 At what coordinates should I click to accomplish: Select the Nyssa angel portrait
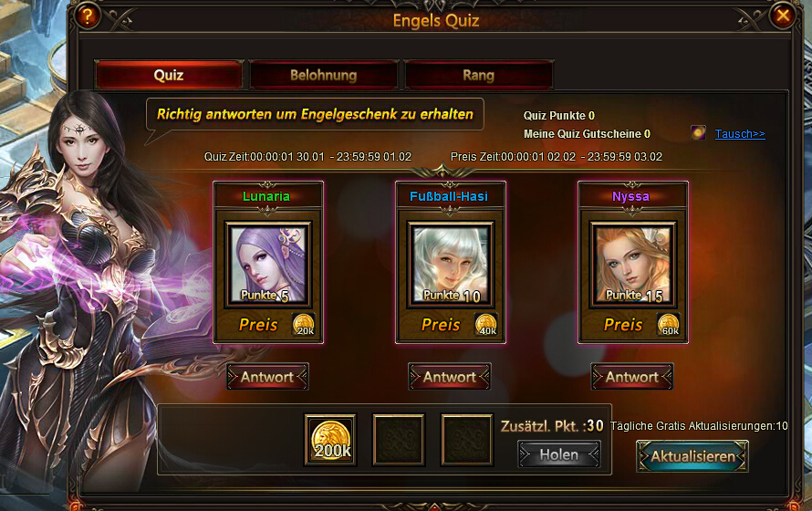coord(633,265)
